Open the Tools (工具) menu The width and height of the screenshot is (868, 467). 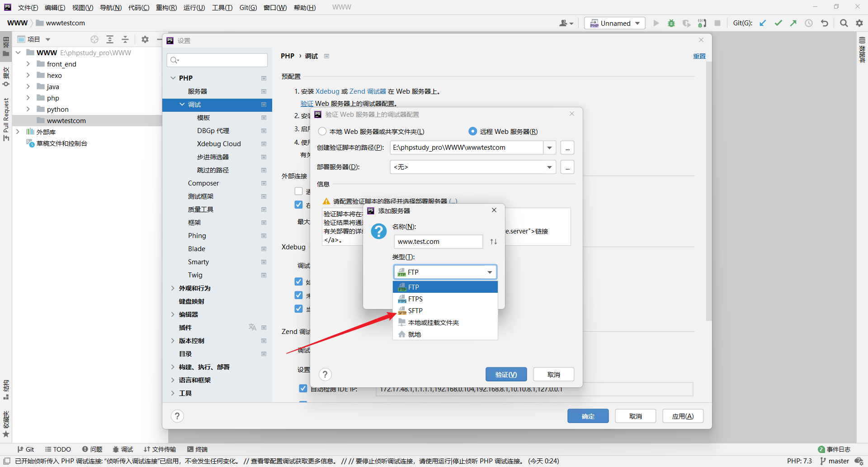coord(222,7)
